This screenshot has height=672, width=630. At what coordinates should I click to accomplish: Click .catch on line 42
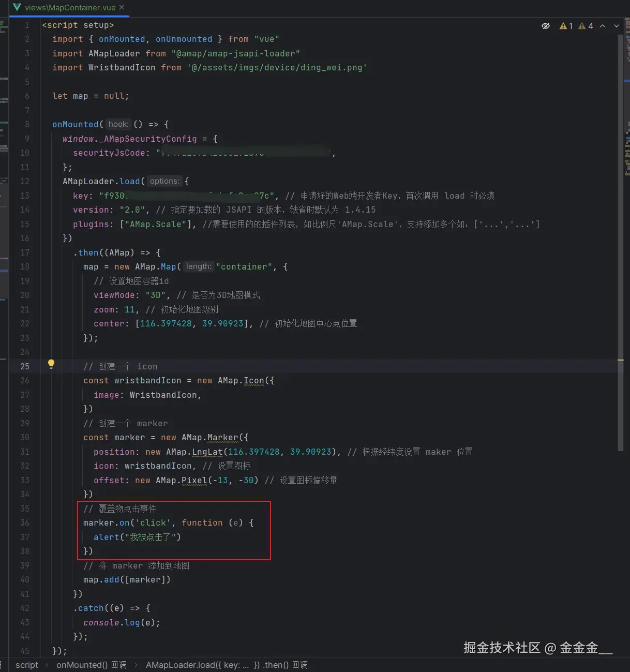click(88, 608)
